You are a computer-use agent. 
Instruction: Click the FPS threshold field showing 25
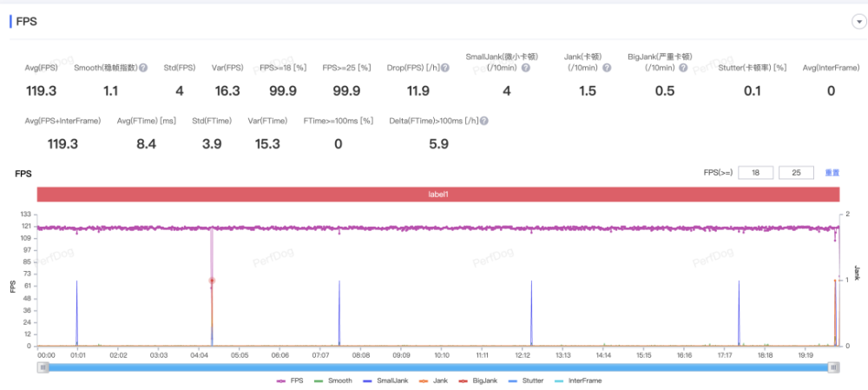point(796,173)
